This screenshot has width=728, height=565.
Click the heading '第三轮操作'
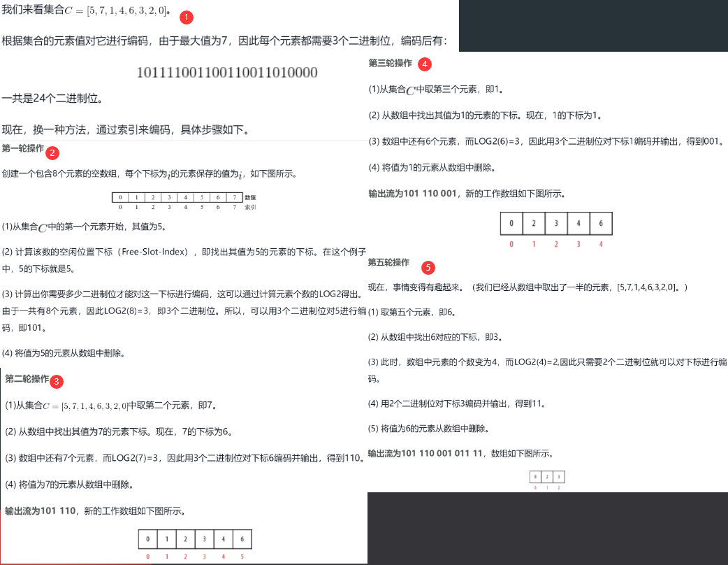[390, 63]
